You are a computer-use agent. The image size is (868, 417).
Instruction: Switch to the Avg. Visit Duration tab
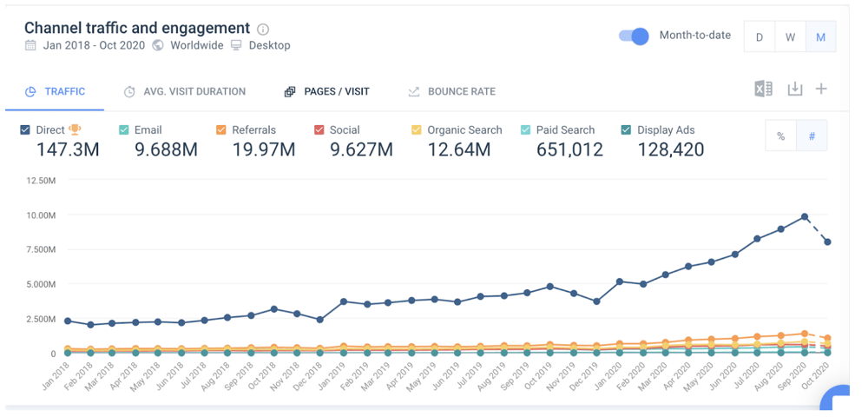pyautogui.click(x=185, y=91)
